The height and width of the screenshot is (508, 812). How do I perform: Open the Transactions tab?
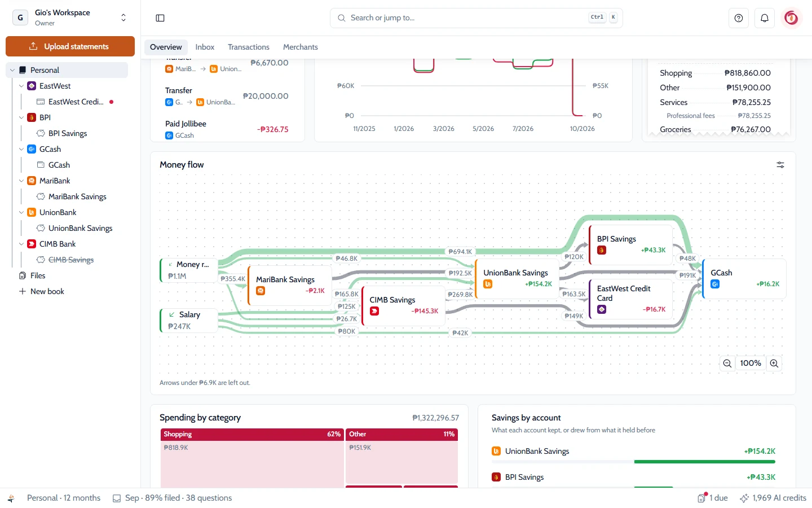pyautogui.click(x=249, y=47)
